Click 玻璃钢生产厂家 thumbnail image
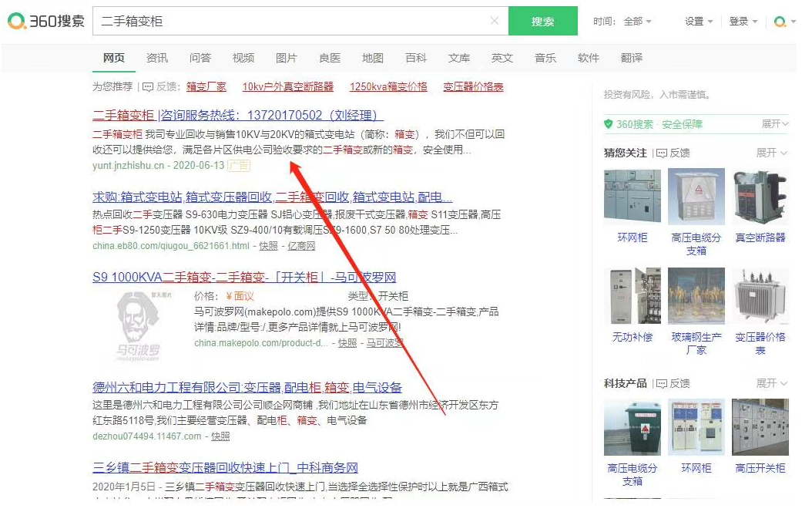The image size is (812, 522). [696, 296]
